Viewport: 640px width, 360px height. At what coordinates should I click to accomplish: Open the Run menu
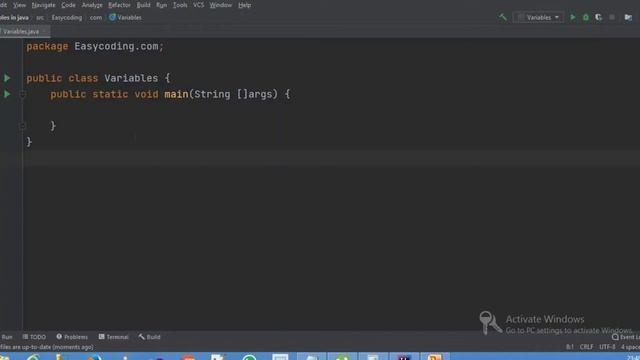(162, 5)
